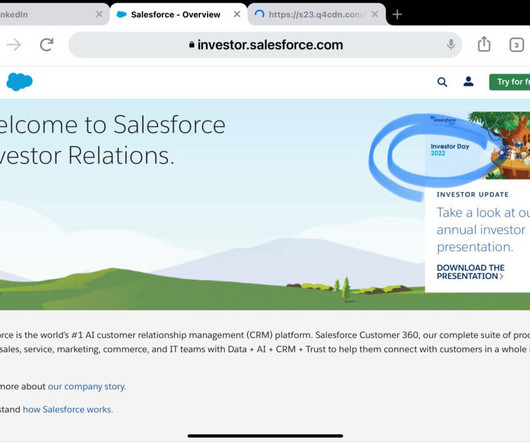
Task: Open the account login person icon
Action: 468,81
